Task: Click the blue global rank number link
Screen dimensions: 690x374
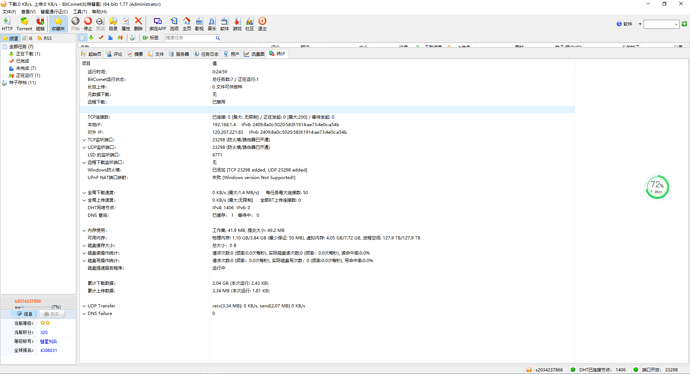Action: click(x=48, y=350)
